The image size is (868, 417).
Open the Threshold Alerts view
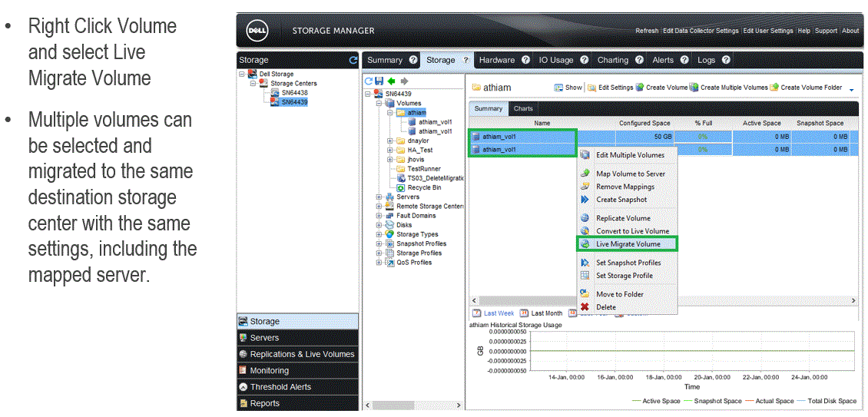click(297, 386)
